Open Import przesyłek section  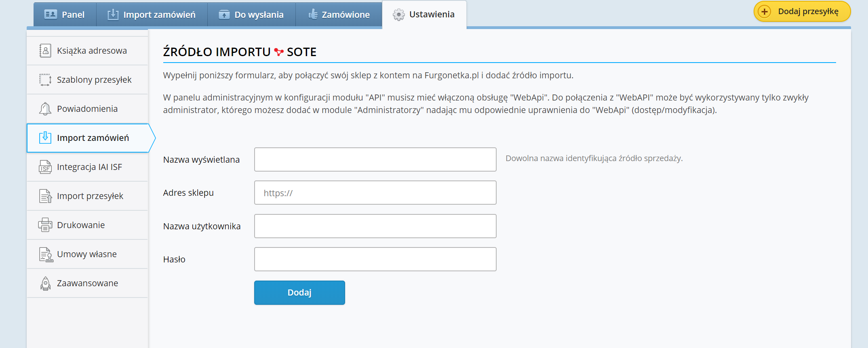87,196
